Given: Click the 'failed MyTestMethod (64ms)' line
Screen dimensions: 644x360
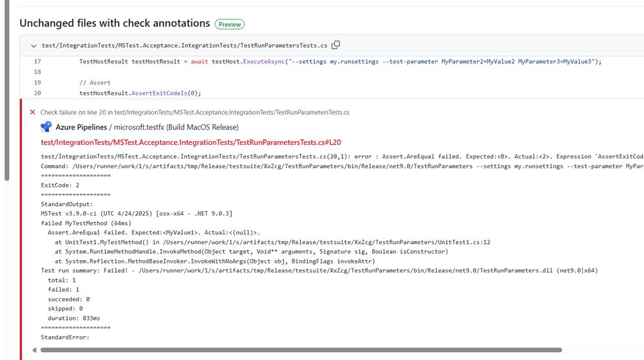Looking at the screenshot, I should [86, 223].
